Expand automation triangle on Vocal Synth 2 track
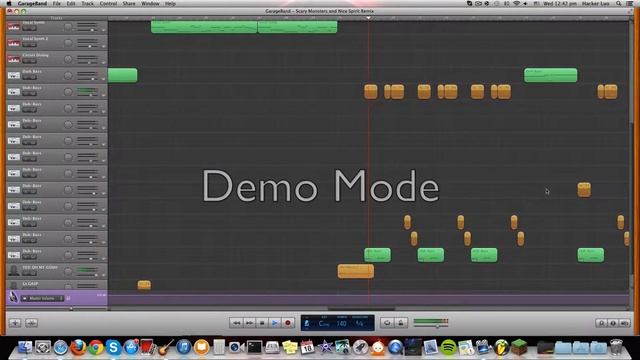The image size is (640, 360). (x=103, y=47)
